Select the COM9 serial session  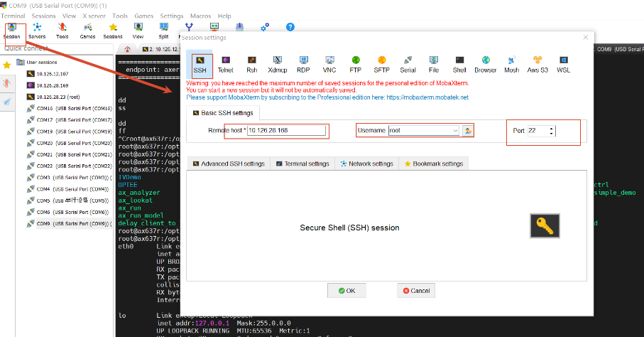pos(70,224)
